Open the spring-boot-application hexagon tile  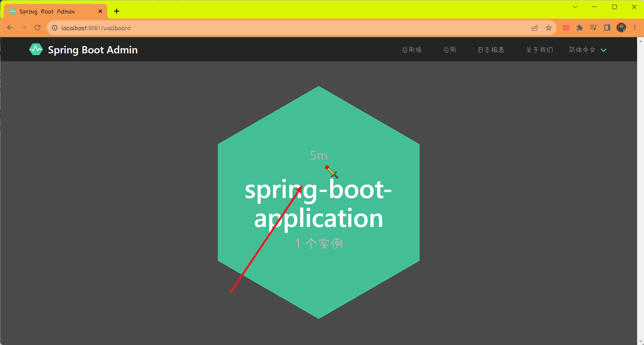coord(319,202)
